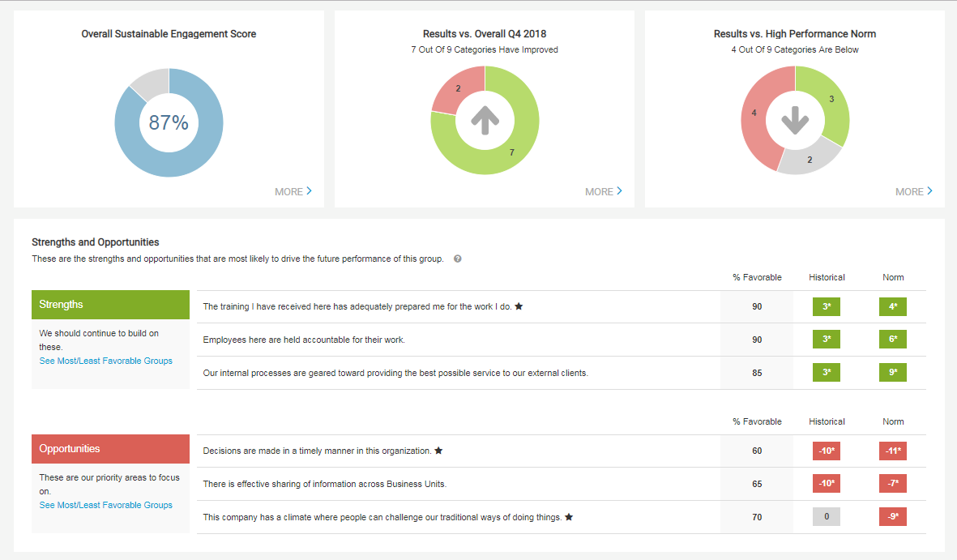Click the red -11* Norm badge
Screen dimensions: 957x560
(893, 451)
